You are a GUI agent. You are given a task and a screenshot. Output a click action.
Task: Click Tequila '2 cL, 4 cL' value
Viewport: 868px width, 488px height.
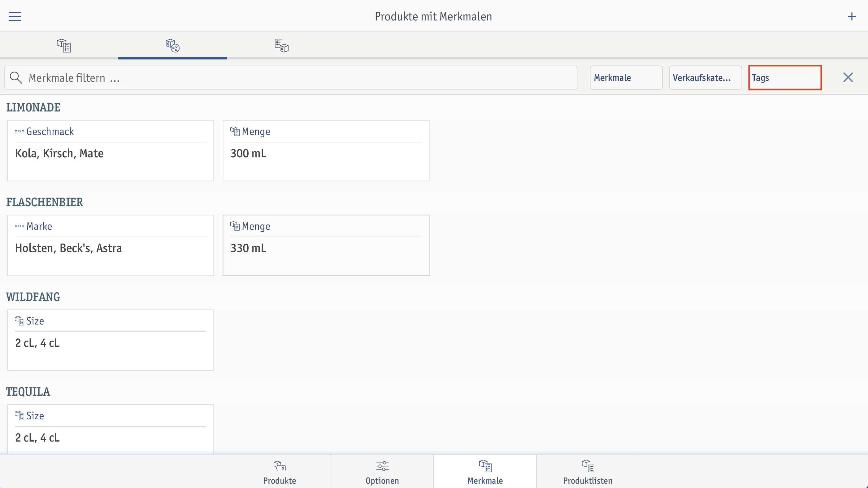[x=37, y=438]
